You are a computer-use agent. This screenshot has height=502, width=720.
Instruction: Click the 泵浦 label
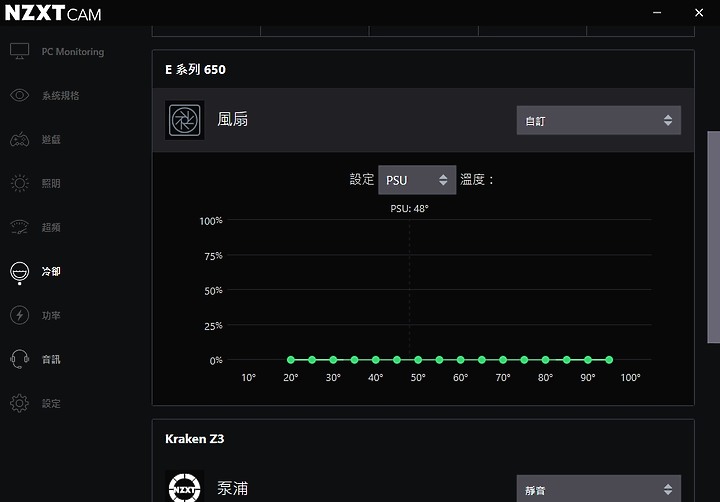tap(232, 488)
